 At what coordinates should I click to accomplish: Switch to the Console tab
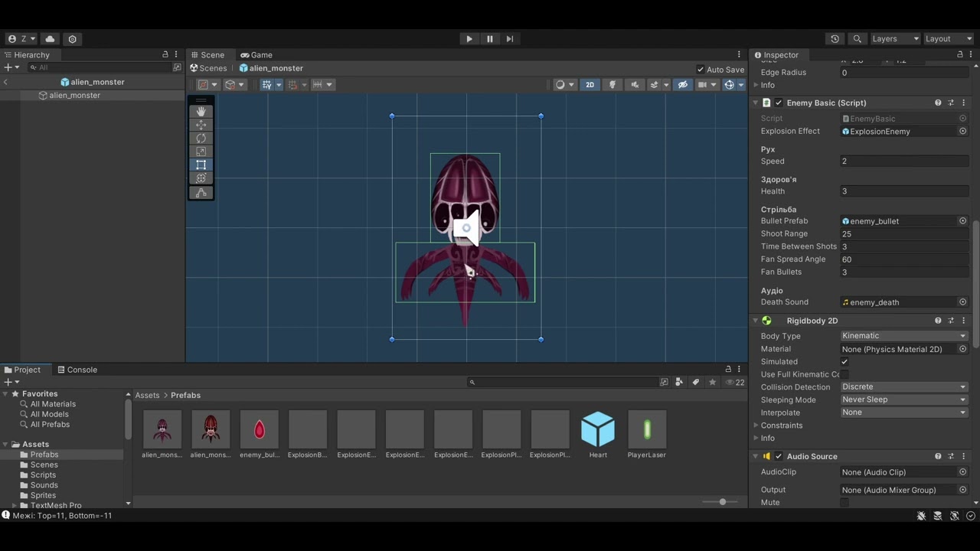coord(77,370)
